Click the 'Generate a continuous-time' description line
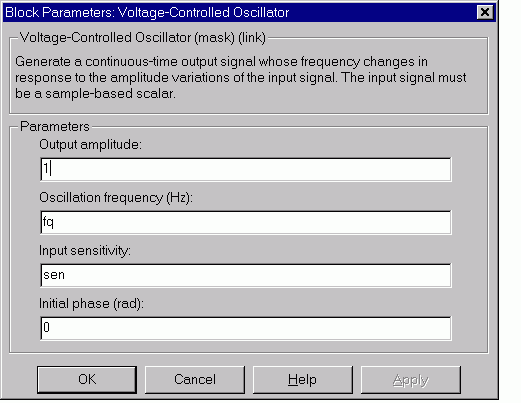Viewport: 521px width, 403px height. tap(221, 62)
